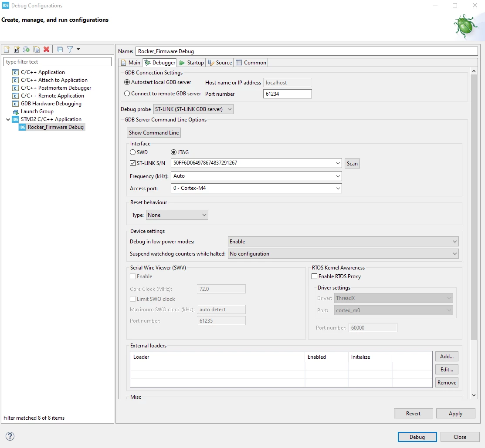Click the New launch configuration icon

pos(7,50)
